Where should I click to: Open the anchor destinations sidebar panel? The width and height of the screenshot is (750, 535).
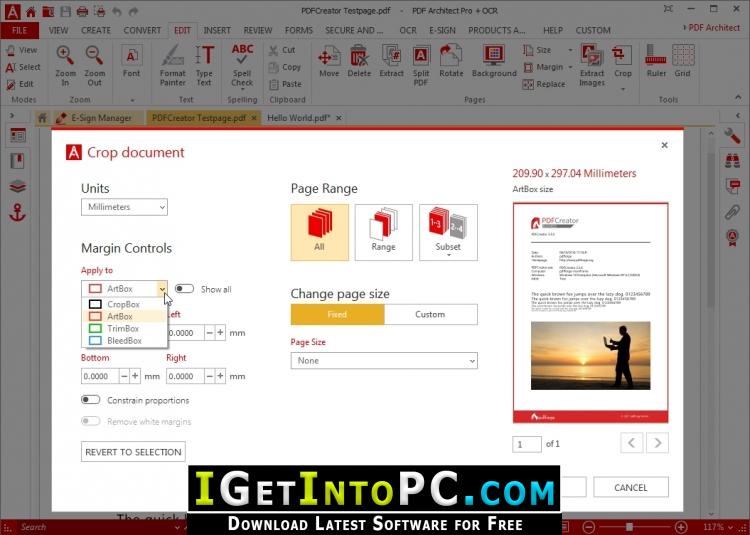pyautogui.click(x=18, y=212)
